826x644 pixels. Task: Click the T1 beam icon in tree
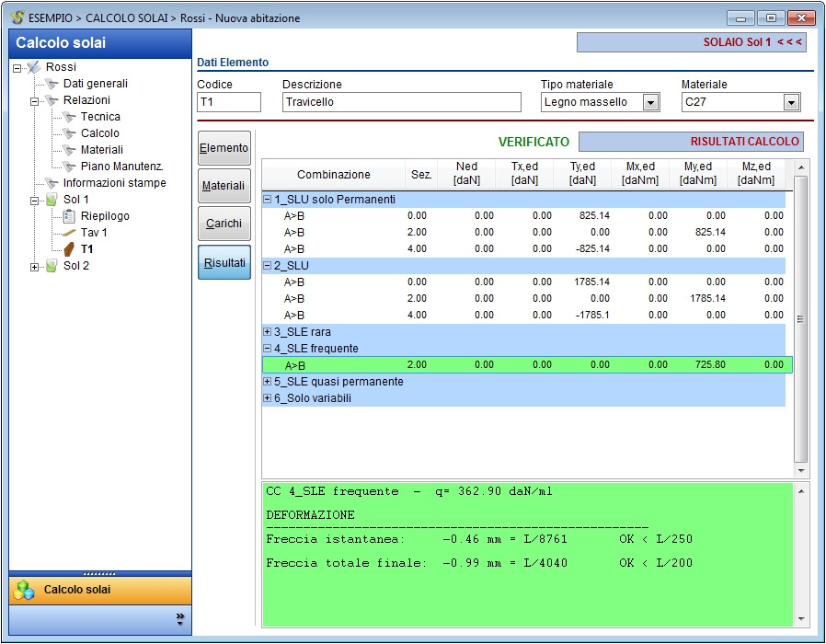point(69,249)
